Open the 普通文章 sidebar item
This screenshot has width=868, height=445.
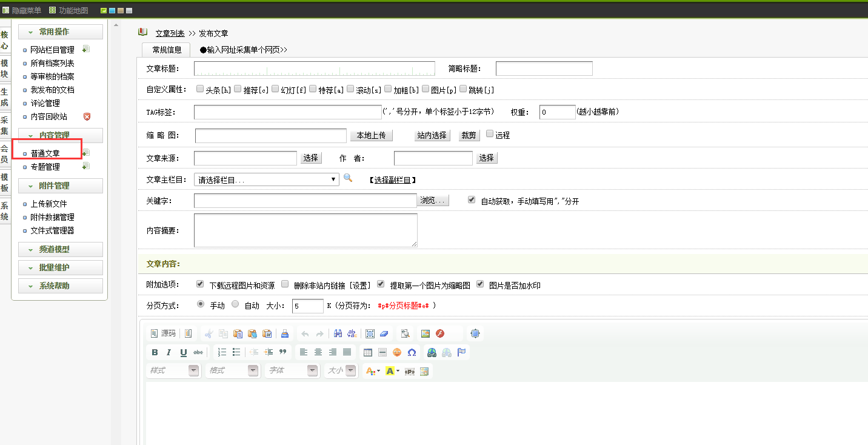click(45, 153)
